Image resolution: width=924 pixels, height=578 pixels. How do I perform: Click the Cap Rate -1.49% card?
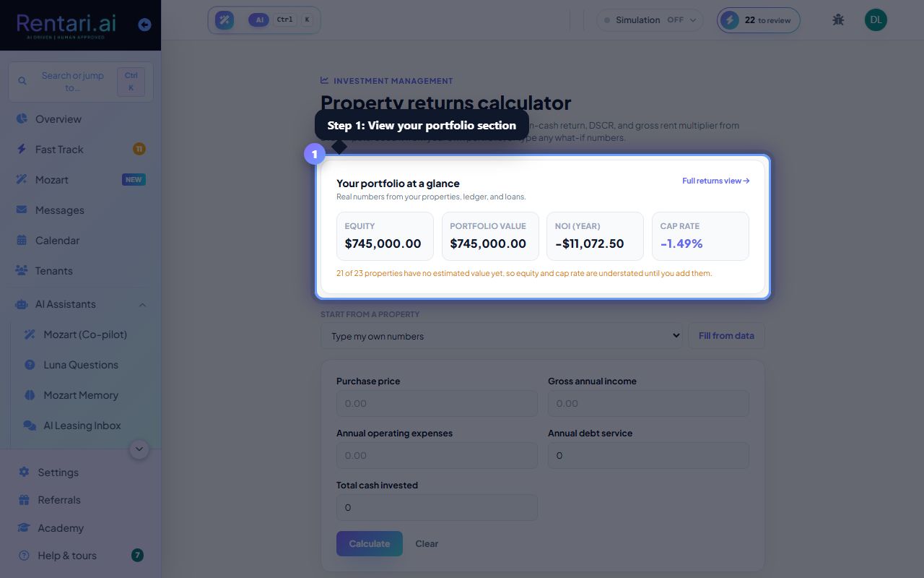click(x=700, y=236)
